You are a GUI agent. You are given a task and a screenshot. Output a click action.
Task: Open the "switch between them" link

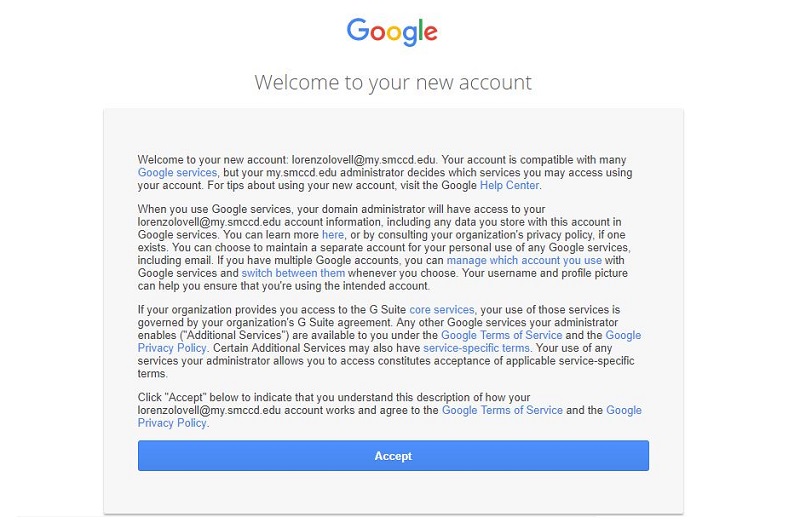293,273
